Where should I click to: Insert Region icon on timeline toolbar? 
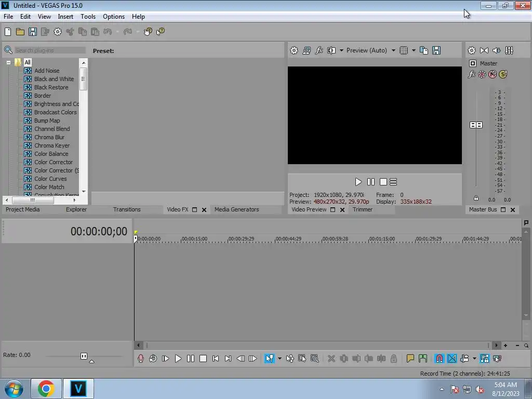[423, 358]
